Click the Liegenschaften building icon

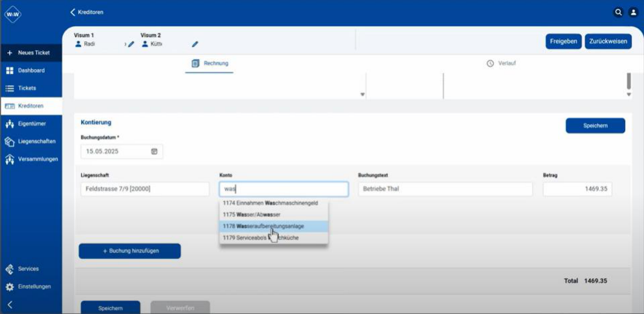click(x=10, y=142)
